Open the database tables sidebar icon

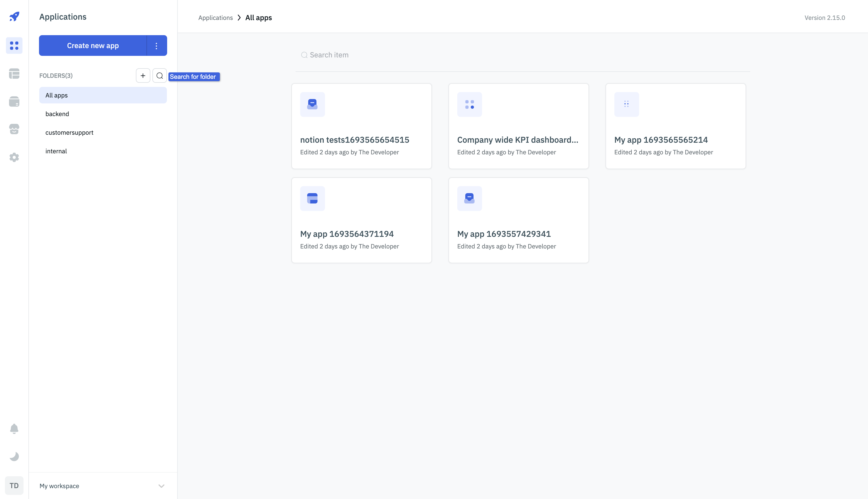[x=14, y=73]
